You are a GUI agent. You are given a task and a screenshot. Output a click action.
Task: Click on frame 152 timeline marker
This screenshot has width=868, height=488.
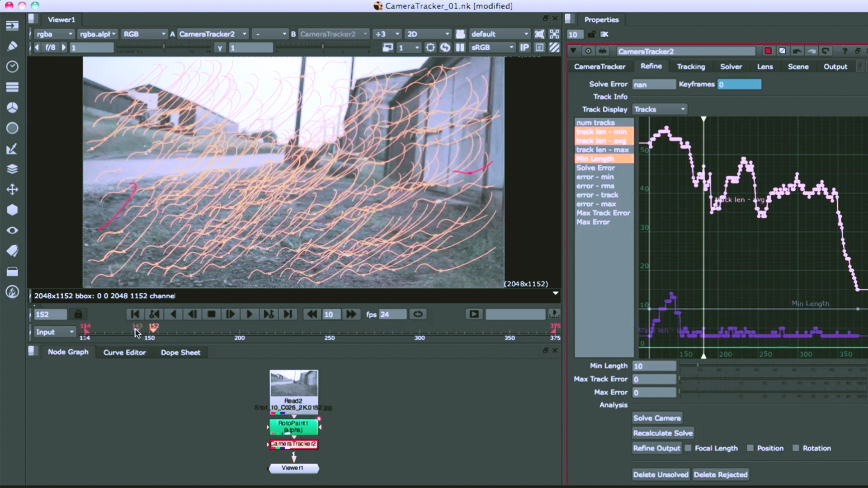click(154, 328)
